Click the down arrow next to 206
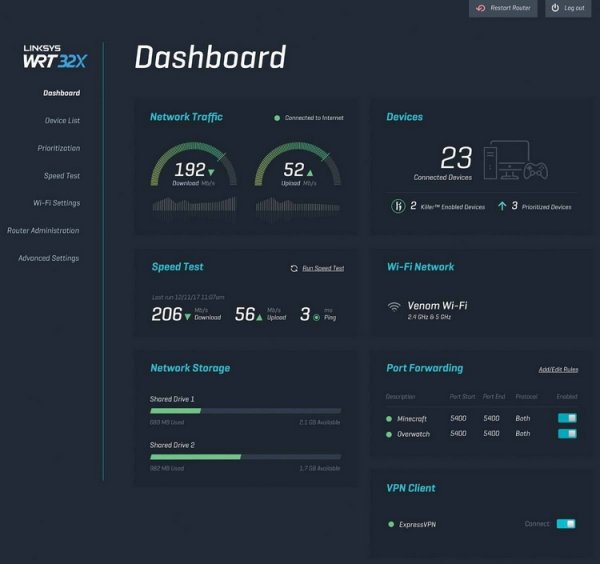Viewport: 600px width, 564px height. tap(188, 316)
